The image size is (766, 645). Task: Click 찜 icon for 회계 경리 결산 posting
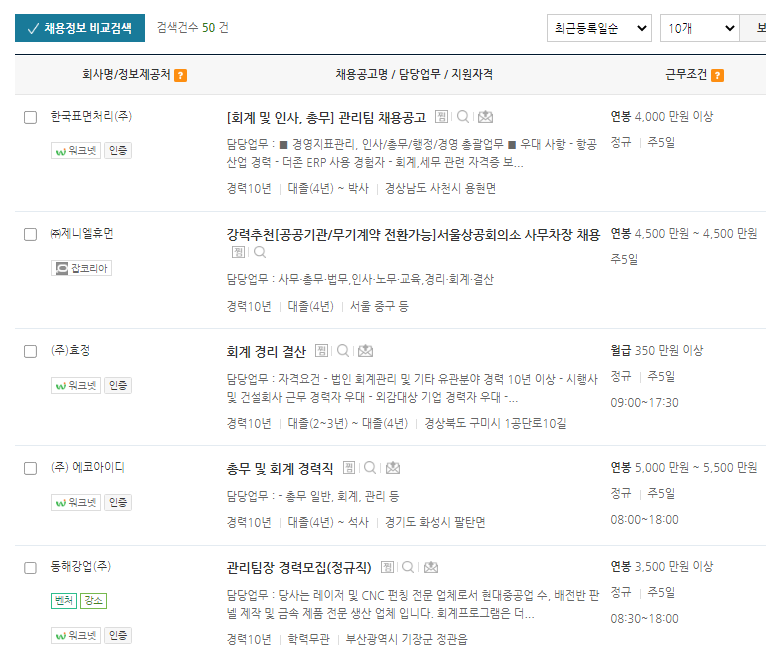pyautogui.click(x=321, y=350)
